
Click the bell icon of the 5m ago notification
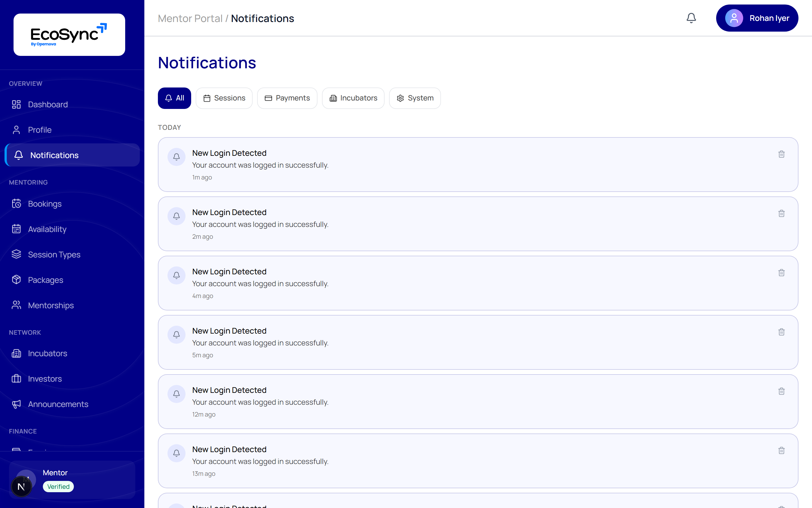[176, 335]
